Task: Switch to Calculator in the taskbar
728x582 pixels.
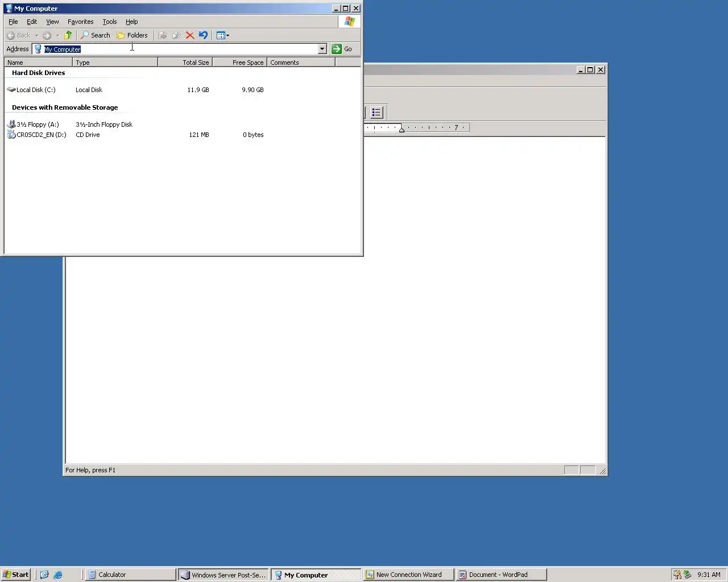Action: (130, 575)
